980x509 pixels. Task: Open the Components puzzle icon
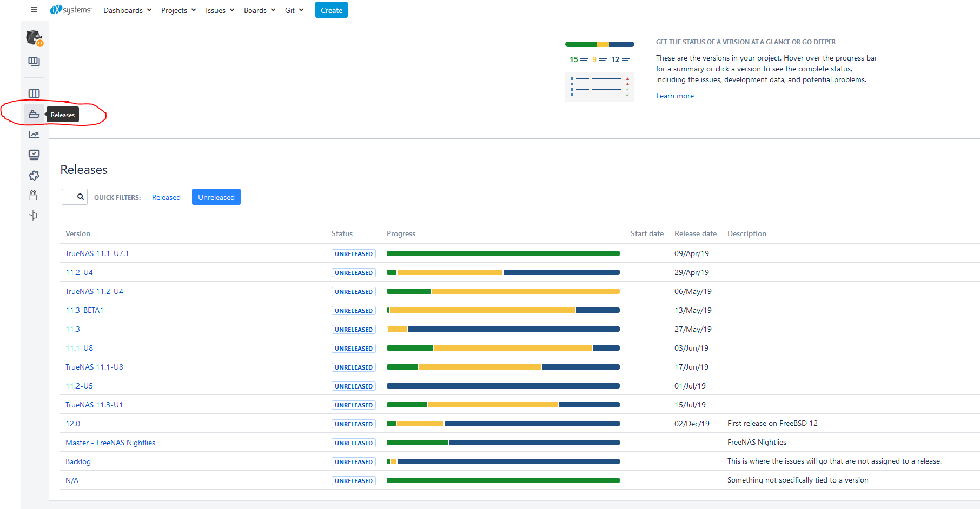34,176
